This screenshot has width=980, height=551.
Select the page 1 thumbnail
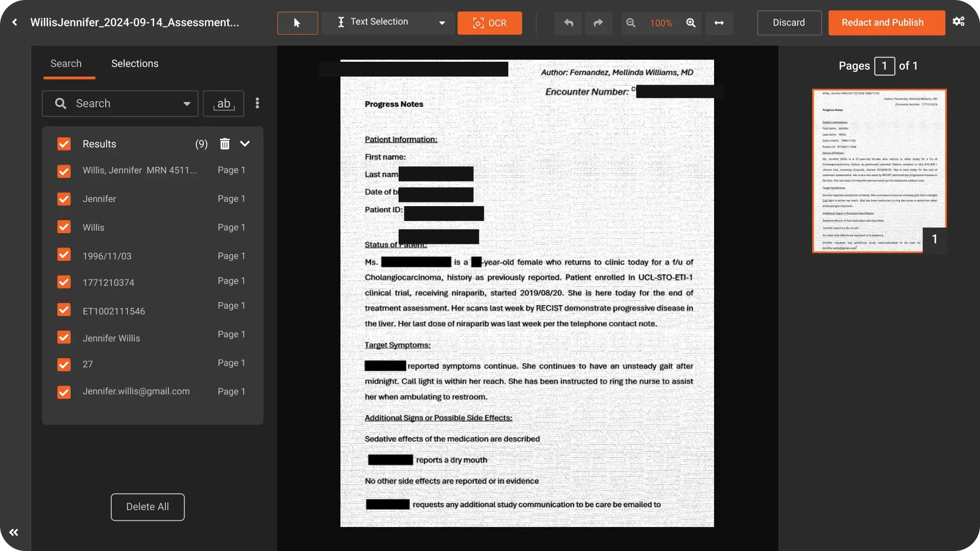[x=879, y=171]
